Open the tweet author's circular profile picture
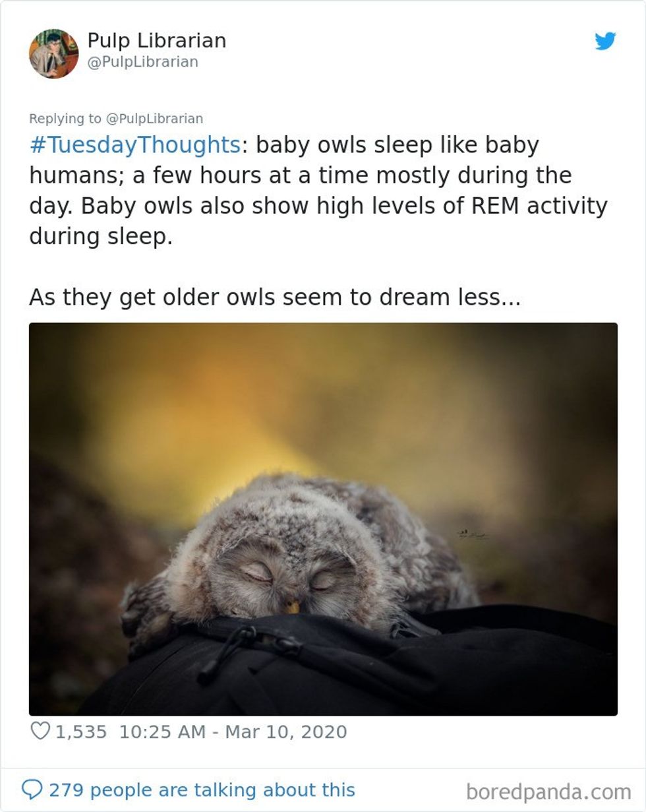Screen dimensions: 646x812 tap(53, 55)
